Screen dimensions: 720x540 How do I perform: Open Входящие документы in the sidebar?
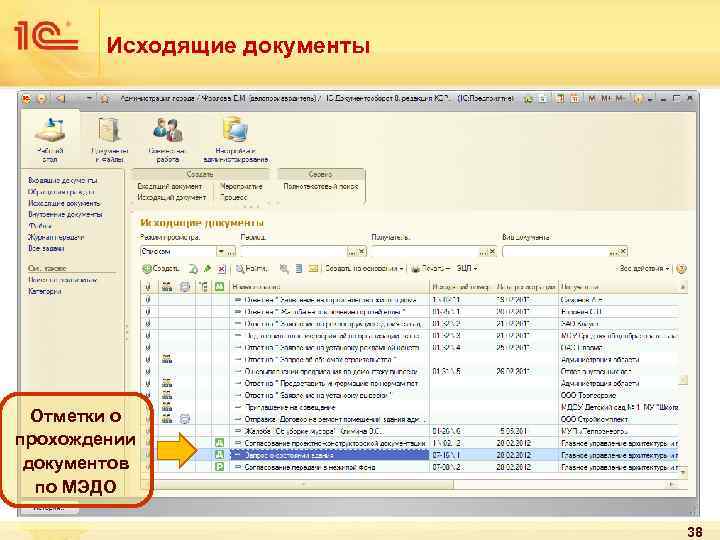point(63,180)
